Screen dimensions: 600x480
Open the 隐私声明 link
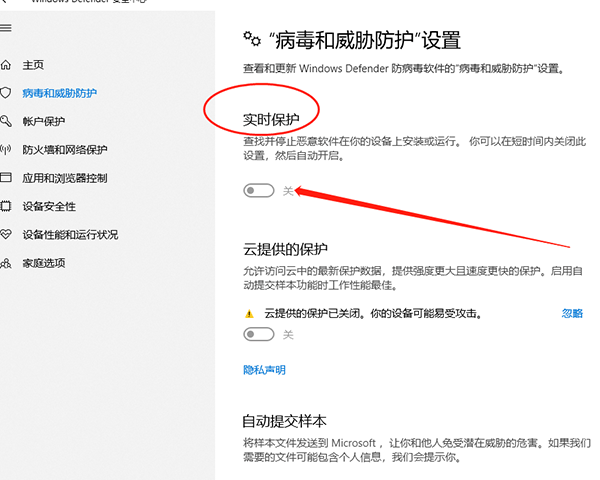click(264, 370)
